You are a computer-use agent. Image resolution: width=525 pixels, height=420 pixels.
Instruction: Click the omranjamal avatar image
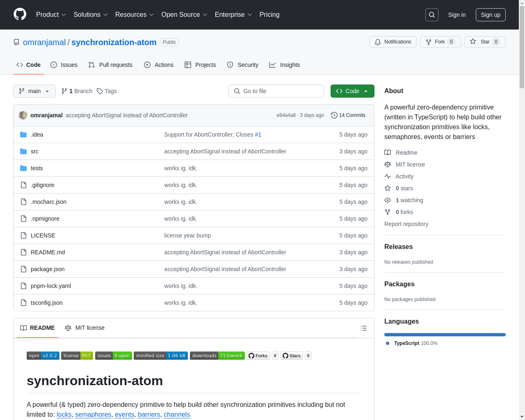[x=23, y=115]
